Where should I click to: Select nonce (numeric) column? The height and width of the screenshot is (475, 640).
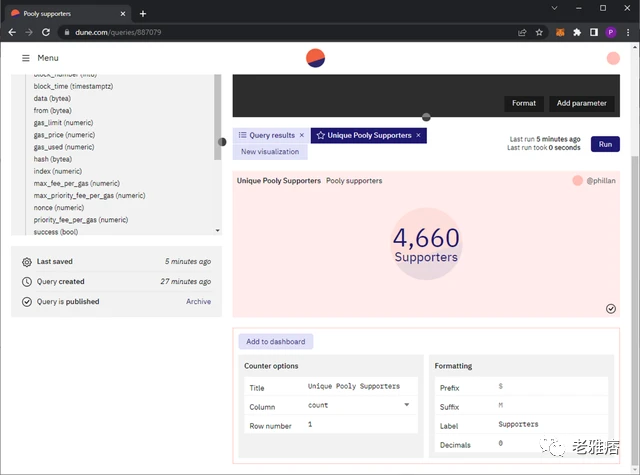pos(59,208)
